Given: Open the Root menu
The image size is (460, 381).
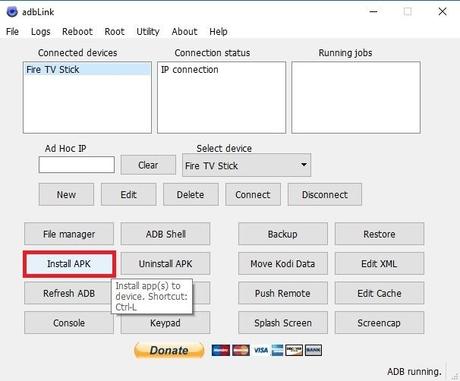Looking at the screenshot, I should 114,32.
